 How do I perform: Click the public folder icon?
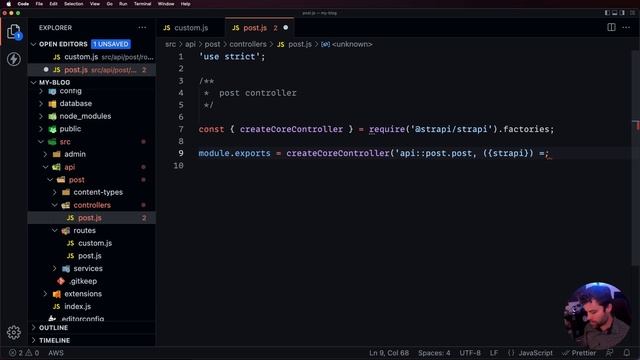point(53,129)
